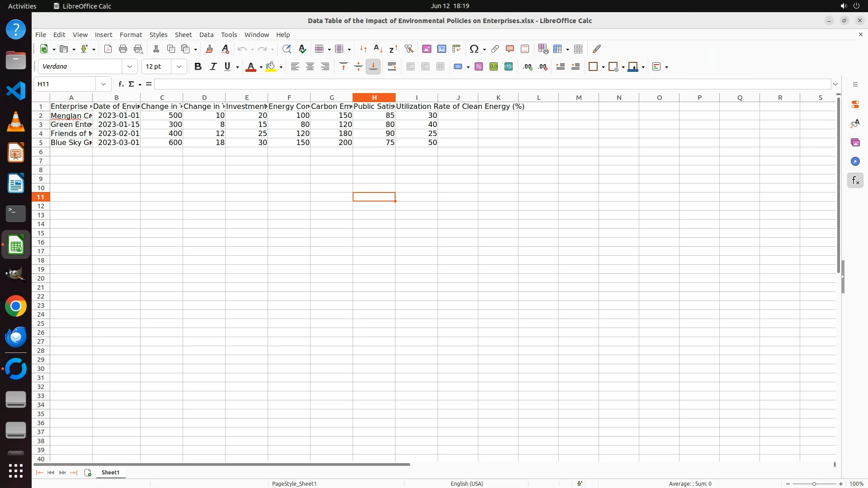Open the AutoFilter tool

[x=409, y=49]
